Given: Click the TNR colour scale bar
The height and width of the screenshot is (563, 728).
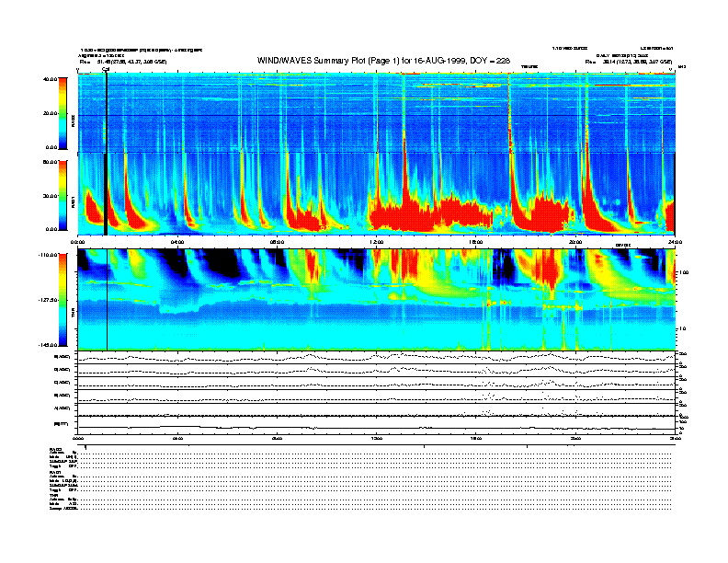Looking at the screenshot, I should [63, 300].
